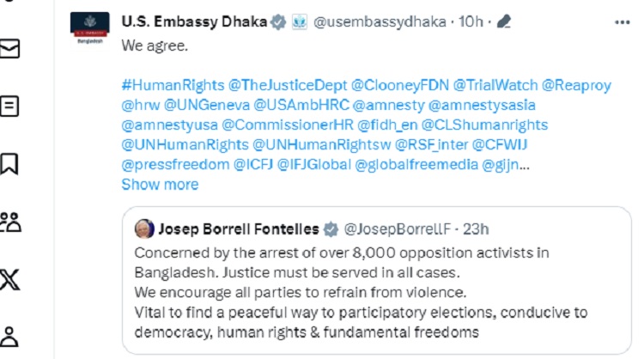
Task: Open the Profile person icon
Action: [9, 335]
